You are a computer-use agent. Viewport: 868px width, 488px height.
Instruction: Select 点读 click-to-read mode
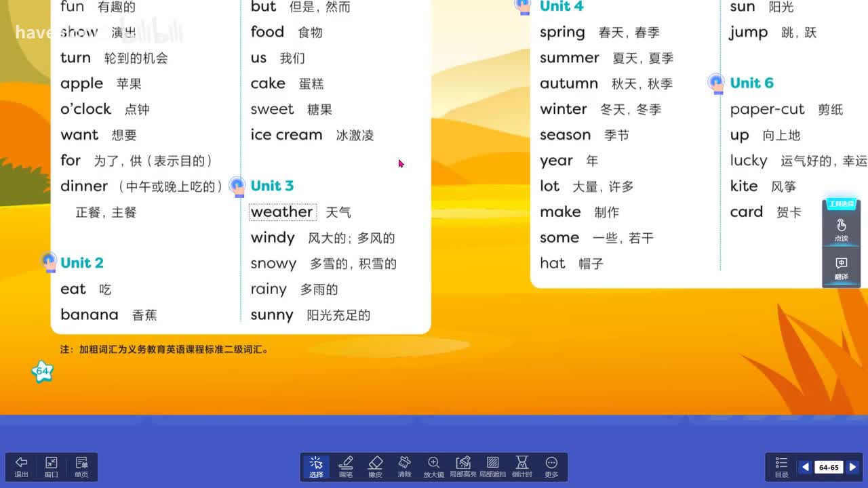pyautogui.click(x=841, y=230)
